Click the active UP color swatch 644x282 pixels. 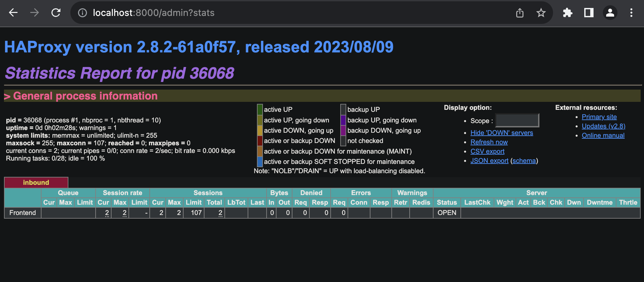tap(260, 109)
